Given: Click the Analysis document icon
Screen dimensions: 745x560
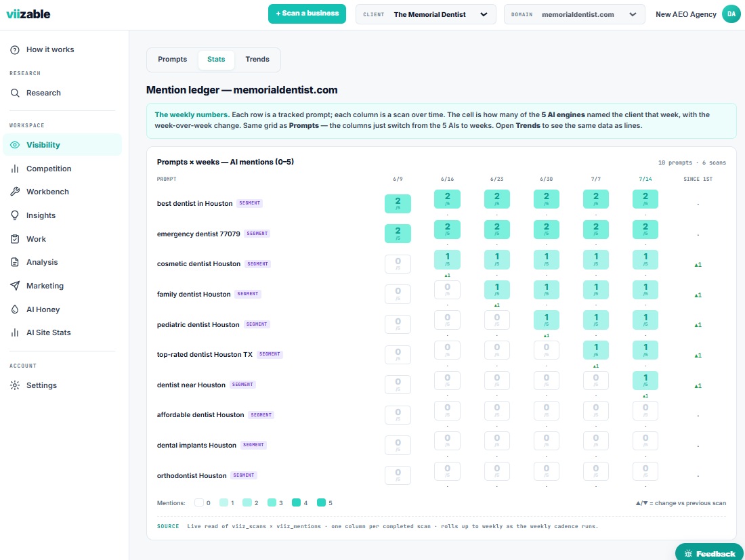Looking at the screenshot, I should [x=15, y=262].
